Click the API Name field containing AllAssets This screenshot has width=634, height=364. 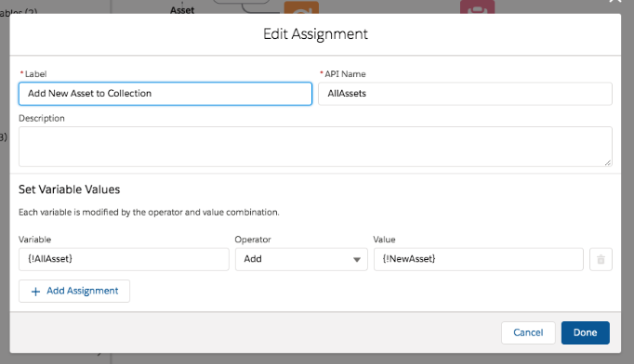pos(465,94)
